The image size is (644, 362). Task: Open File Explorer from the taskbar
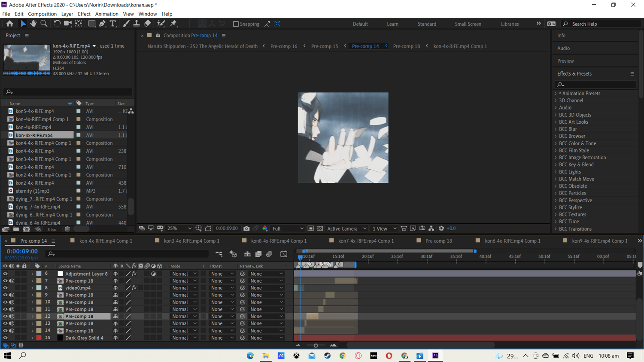pyautogui.click(x=266, y=356)
